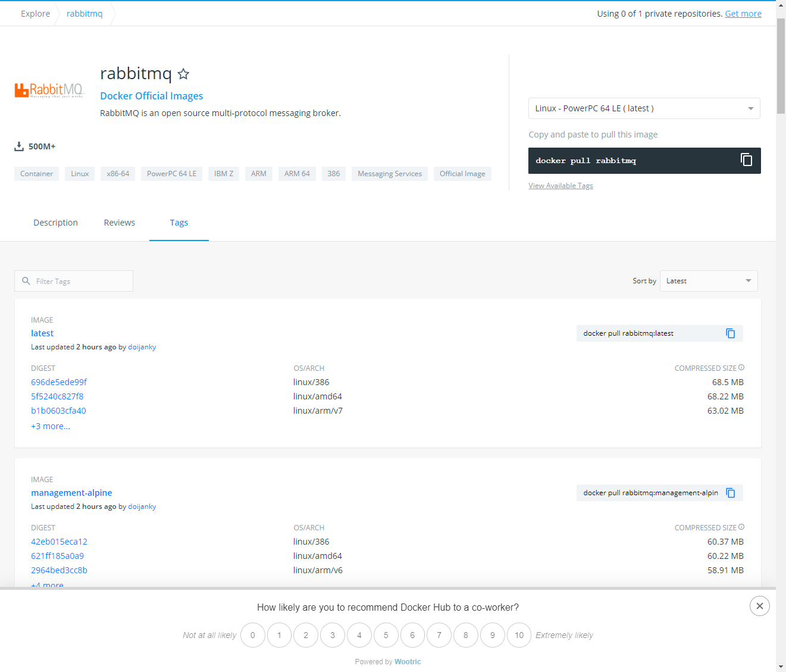Select the Tags tab
Image resolution: width=786 pixels, height=672 pixels.
tap(179, 223)
